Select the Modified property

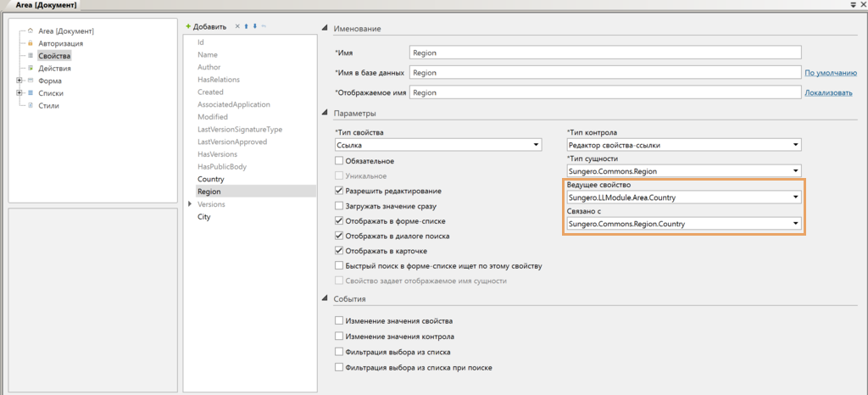point(213,117)
